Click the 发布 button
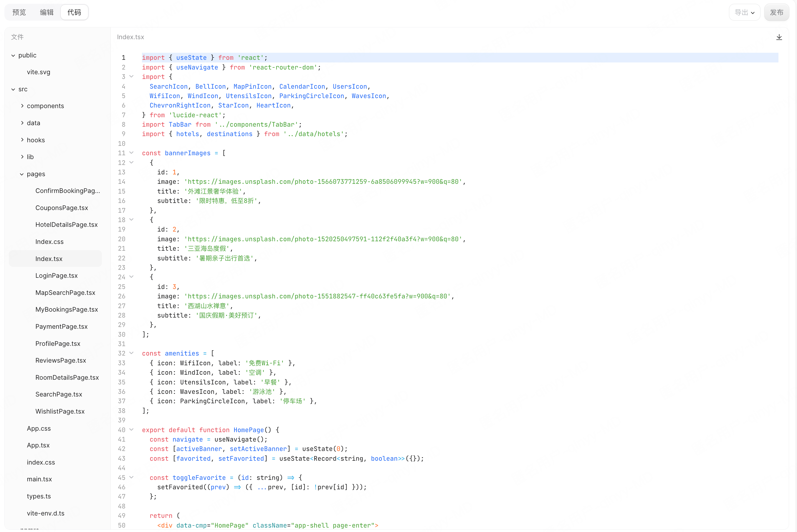Image resolution: width=797 pixels, height=532 pixels. [777, 13]
